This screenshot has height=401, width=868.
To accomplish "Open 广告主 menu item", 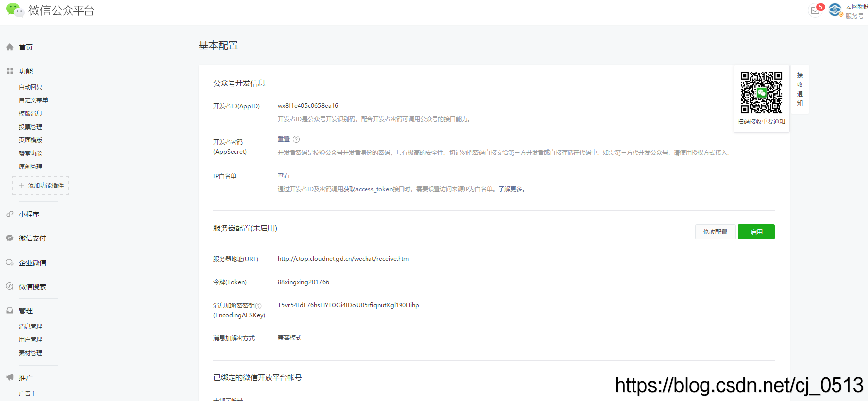I will [x=28, y=393].
